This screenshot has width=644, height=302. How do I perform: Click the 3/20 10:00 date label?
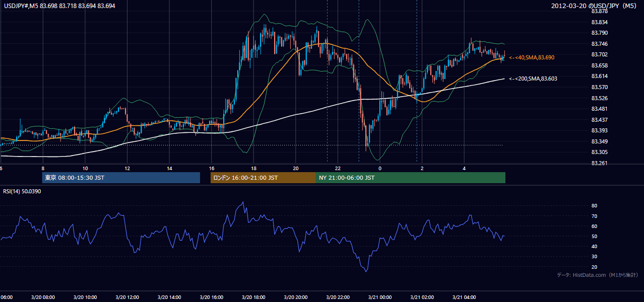pos(85,297)
